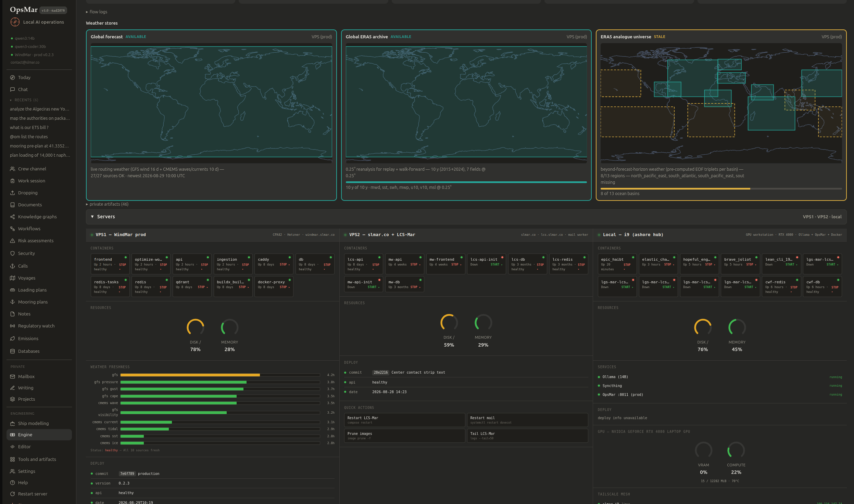The width and height of the screenshot is (854, 504).
Task: Click the Prune images quick action
Action: (404, 436)
